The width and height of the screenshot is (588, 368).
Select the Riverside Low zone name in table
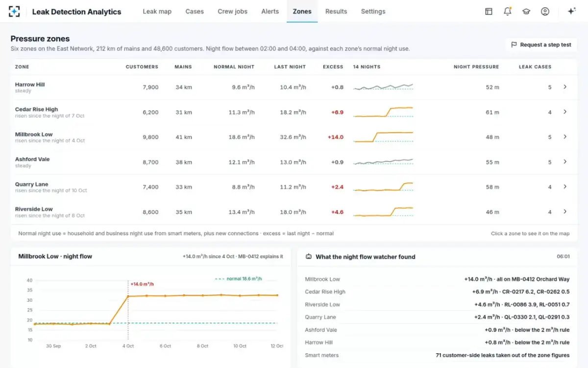point(34,209)
